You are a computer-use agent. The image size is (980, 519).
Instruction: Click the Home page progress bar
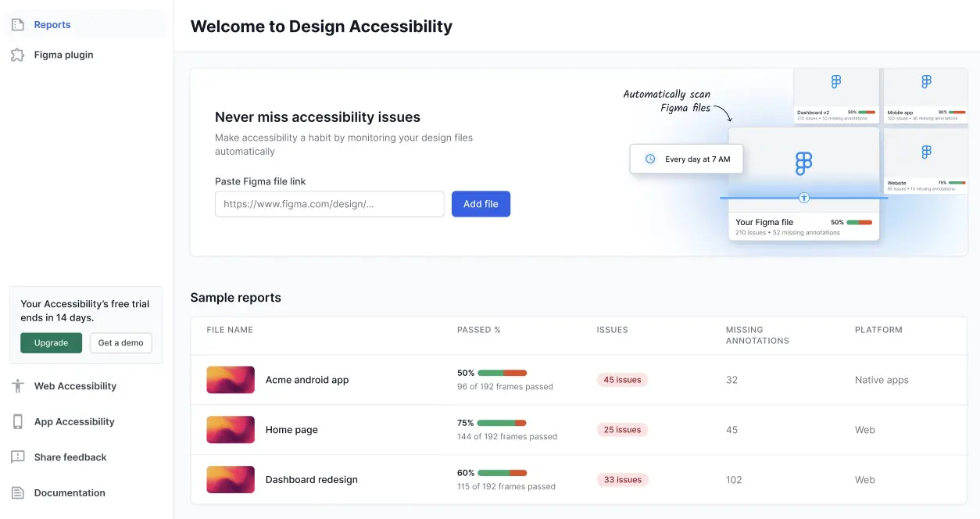(504, 423)
